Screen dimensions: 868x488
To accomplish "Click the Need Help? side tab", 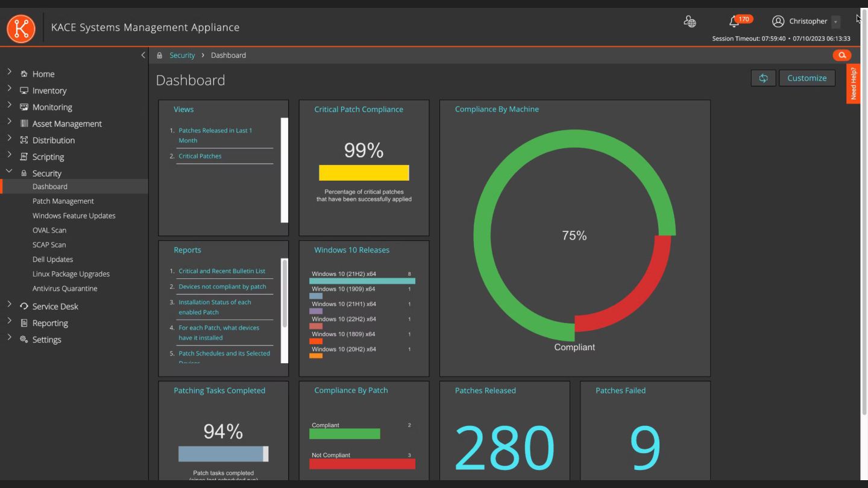I will click(853, 84).
